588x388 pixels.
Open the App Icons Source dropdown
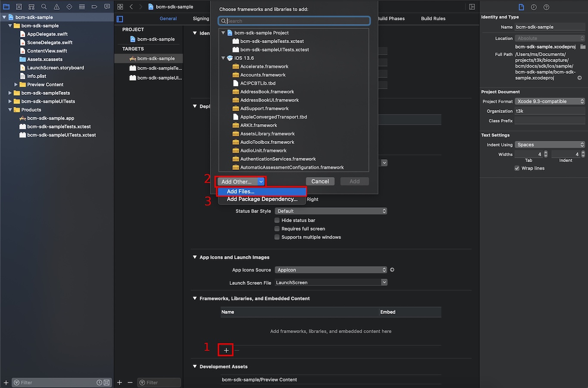click(x=331, y=270)
